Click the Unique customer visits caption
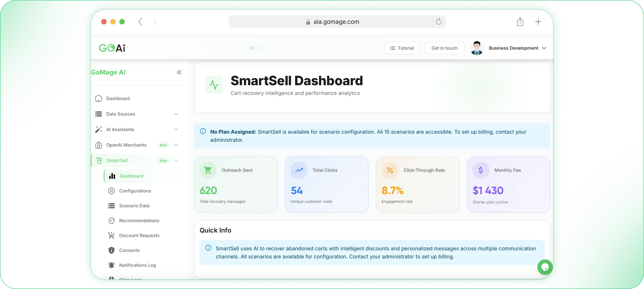 coord(311,201)
